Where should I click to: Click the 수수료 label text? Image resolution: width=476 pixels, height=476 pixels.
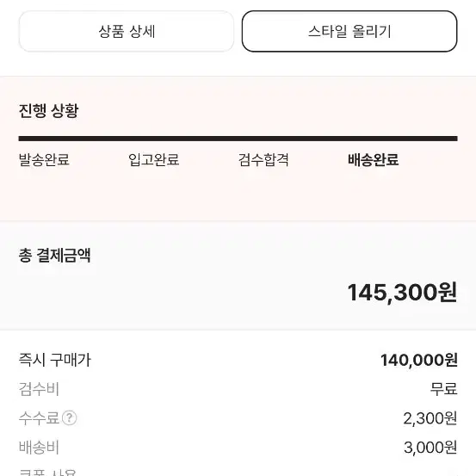click(39, 418)
